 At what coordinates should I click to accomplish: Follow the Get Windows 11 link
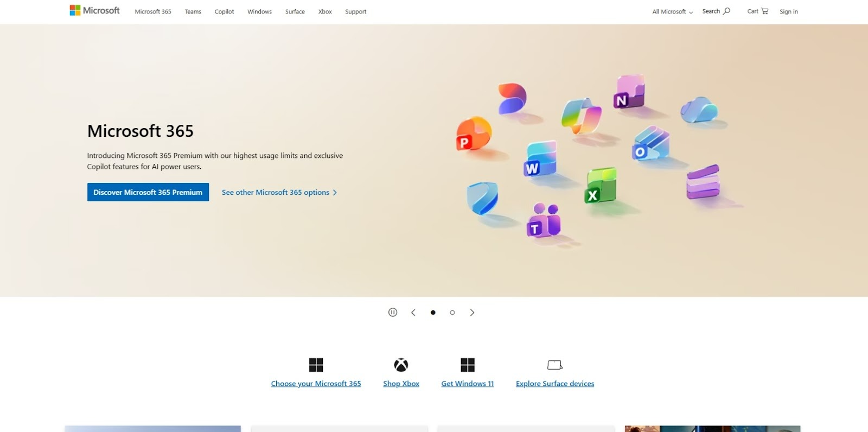[468, 384]
